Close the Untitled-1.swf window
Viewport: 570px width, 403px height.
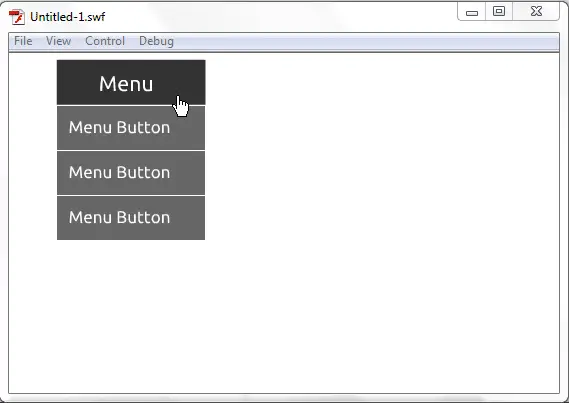[536, 12]
